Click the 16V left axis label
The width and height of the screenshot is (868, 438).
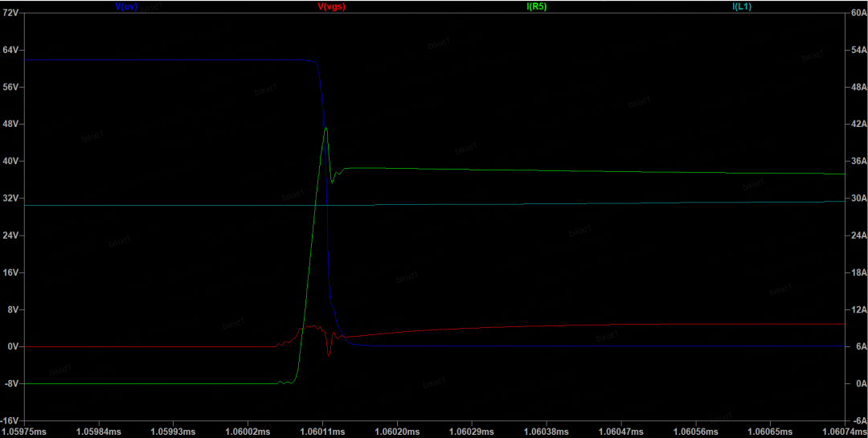click(x=11, y=272)
